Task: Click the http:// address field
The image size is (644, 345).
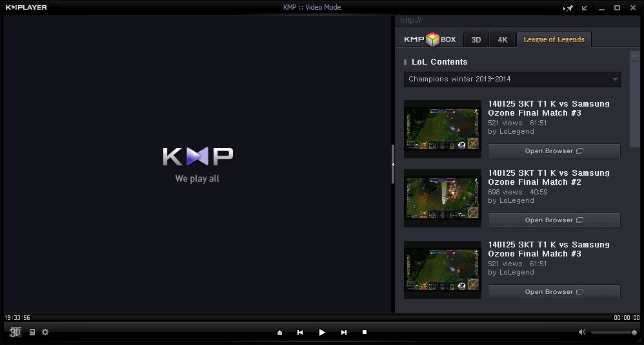Action: [x=518, y=20]
